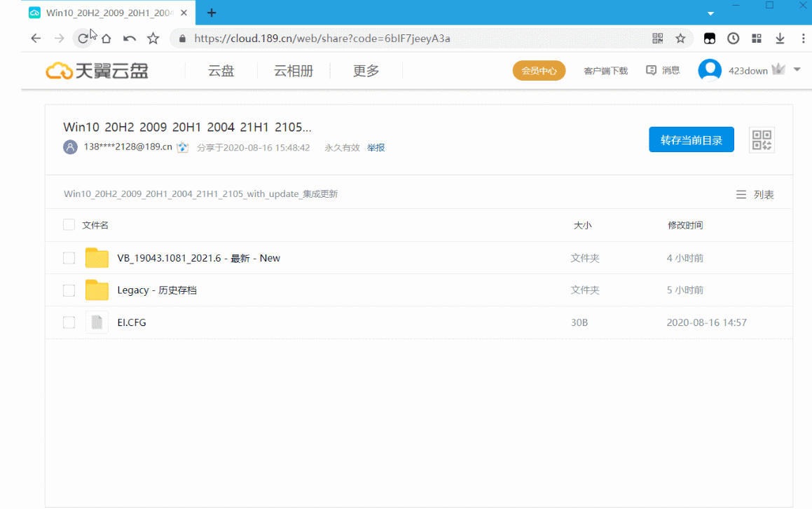Click the EI.CFG file name
The image size is (812, 509).
pyautogui.click(x=132, y=323)
